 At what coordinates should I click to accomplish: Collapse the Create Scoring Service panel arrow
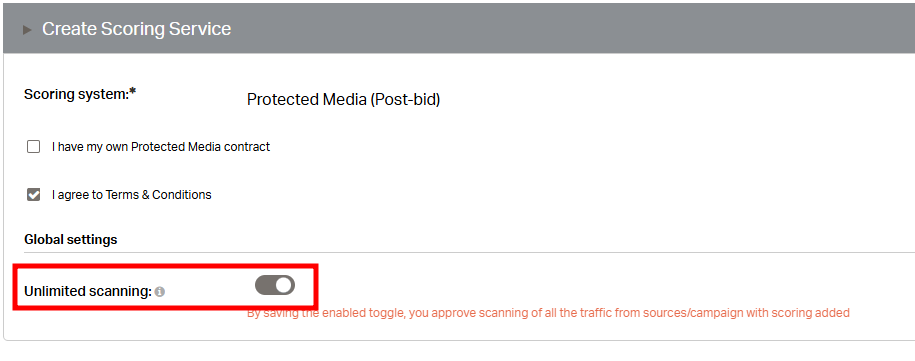(27, 30)
